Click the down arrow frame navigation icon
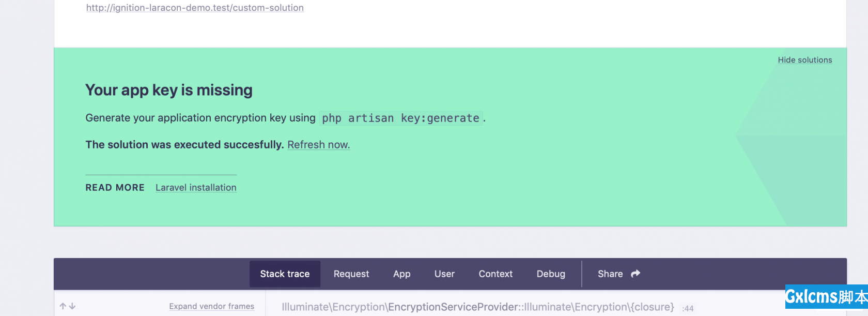 [x=72, y=306]
